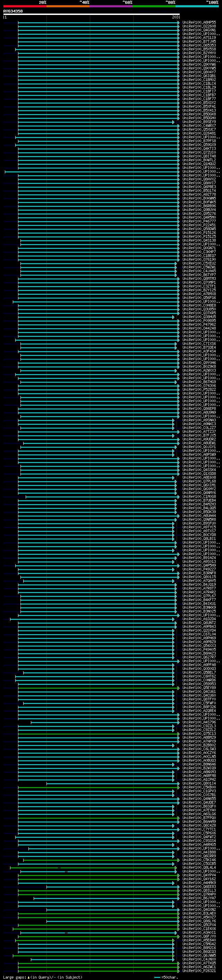Viewport: 222px width, 980px height.
Task: Select hit label UniRef100_Q7ZUI0
Action: tap(199, 153)
